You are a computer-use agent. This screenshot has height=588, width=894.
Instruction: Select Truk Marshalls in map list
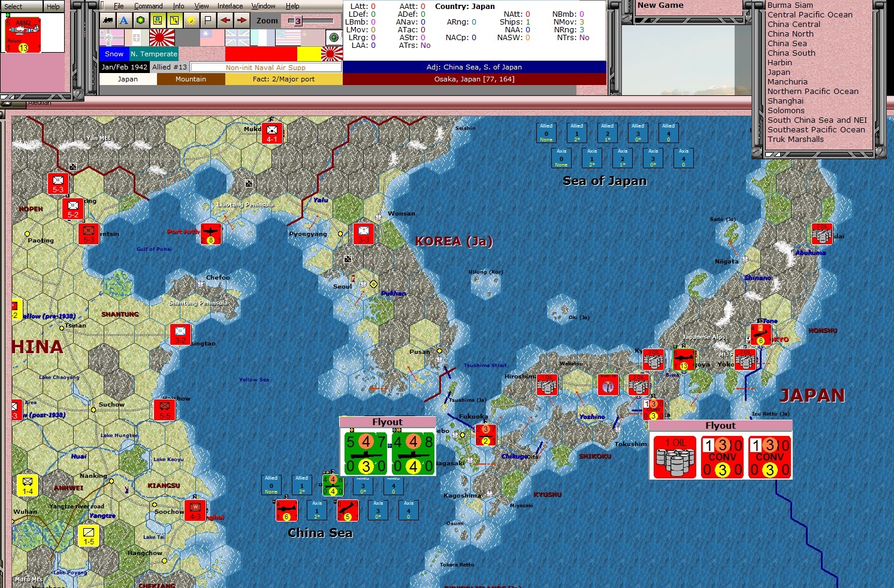click(x=795, y=139)
